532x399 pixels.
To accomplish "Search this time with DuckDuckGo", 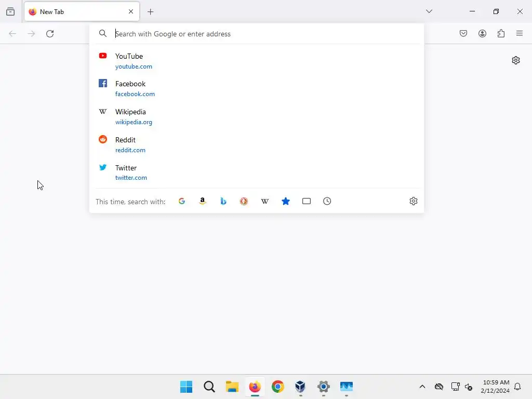I will coord(244,201).
